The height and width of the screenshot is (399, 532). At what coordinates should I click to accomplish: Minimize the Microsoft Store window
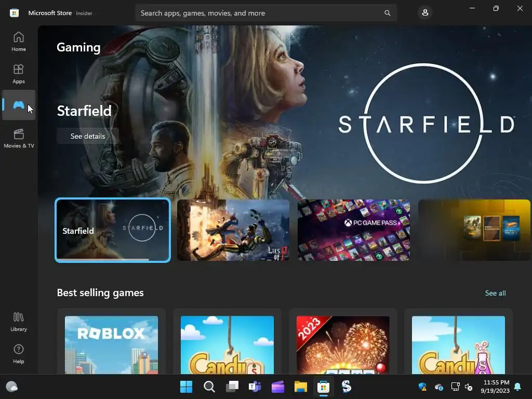pos(472,8)
